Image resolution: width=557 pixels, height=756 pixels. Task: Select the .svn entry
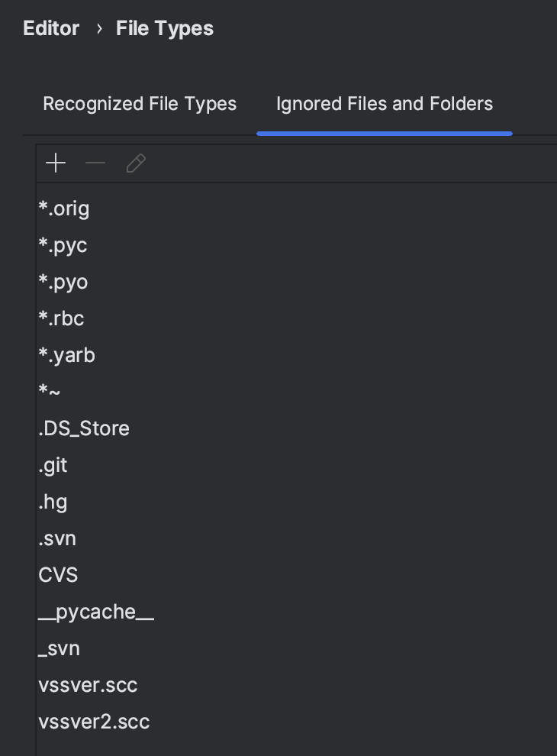pos(57,538)
